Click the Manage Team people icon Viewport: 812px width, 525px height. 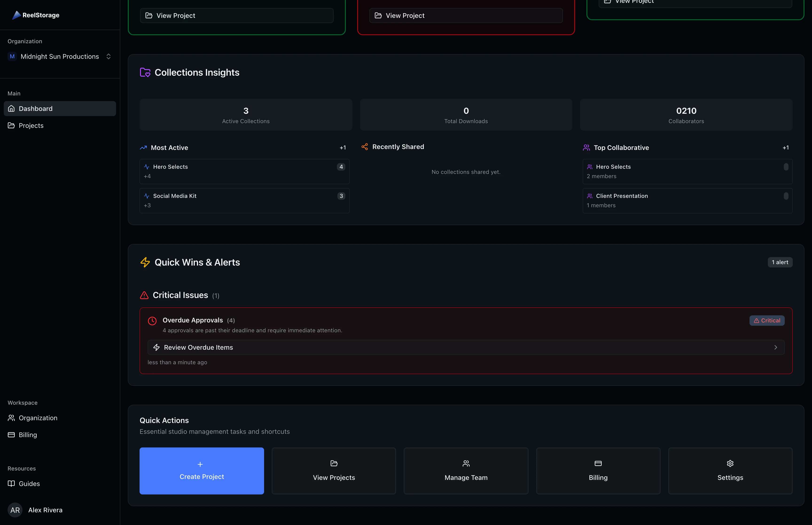465,464
